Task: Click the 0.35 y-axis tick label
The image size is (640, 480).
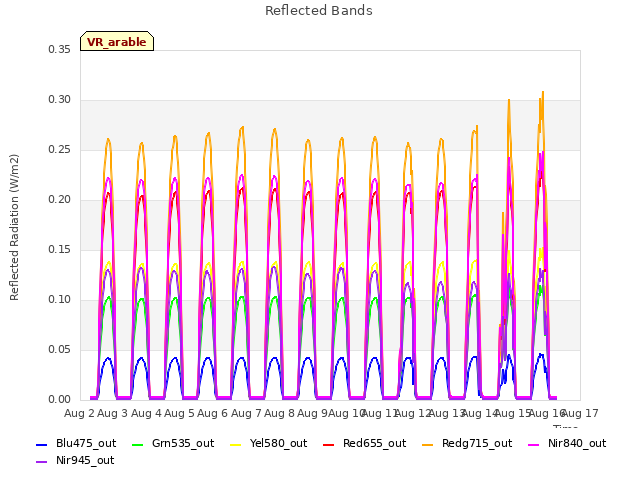Action: tap(60, 49)
